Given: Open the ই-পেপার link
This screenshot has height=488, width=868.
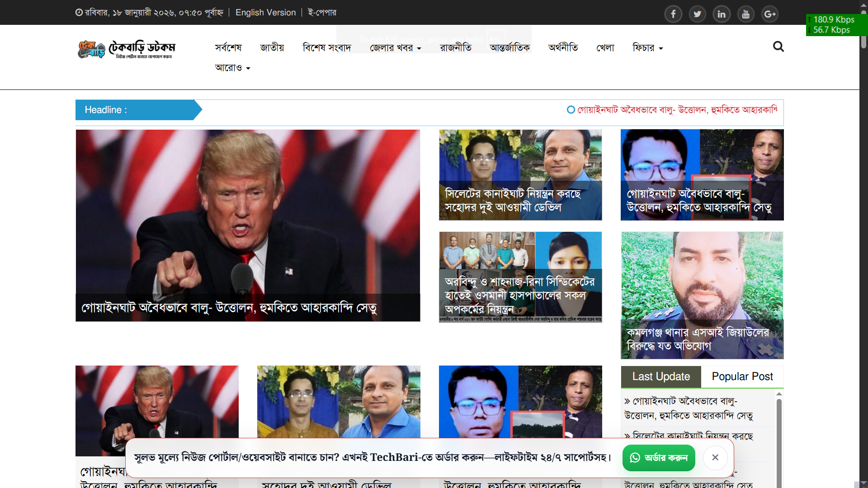Looking at the screenshot, I should pyautogui.click(x=322, y=13).
